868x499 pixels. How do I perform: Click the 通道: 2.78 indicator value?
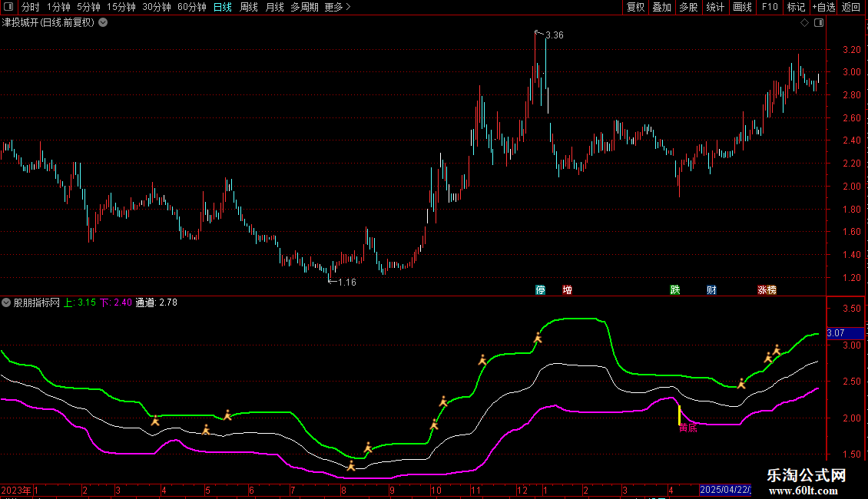156,302
